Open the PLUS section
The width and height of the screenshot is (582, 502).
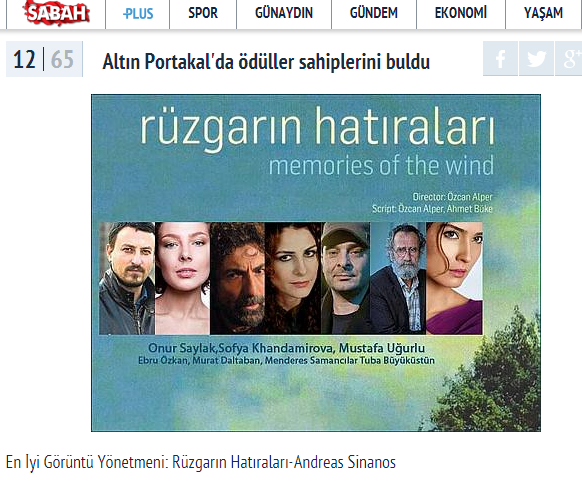[138, 13]
